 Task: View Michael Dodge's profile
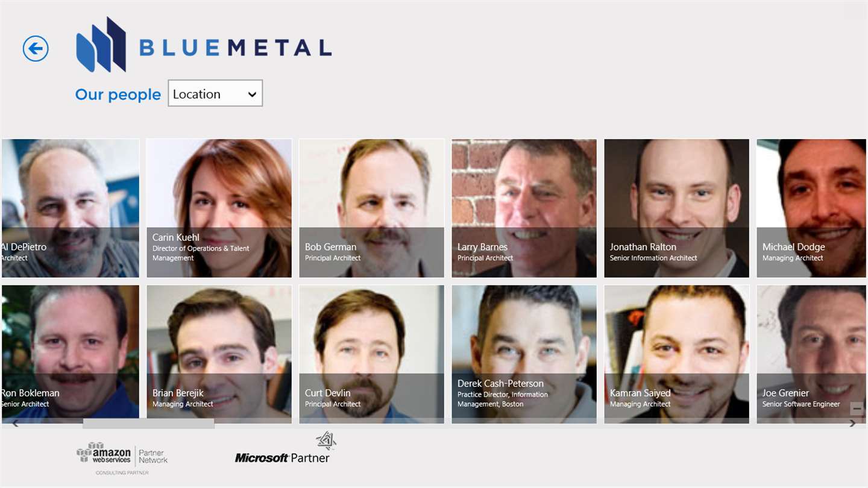pos(812,208)
